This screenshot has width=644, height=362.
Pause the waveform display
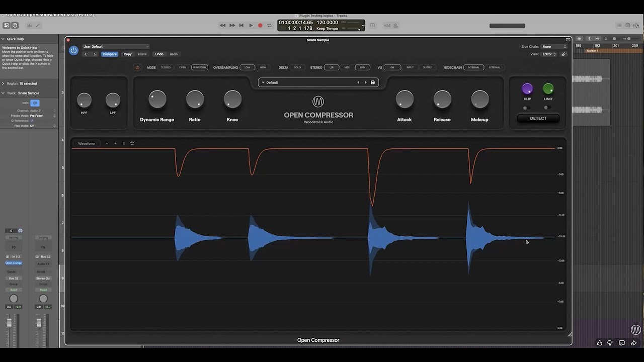pyautogui.click(x=123, y=143)
